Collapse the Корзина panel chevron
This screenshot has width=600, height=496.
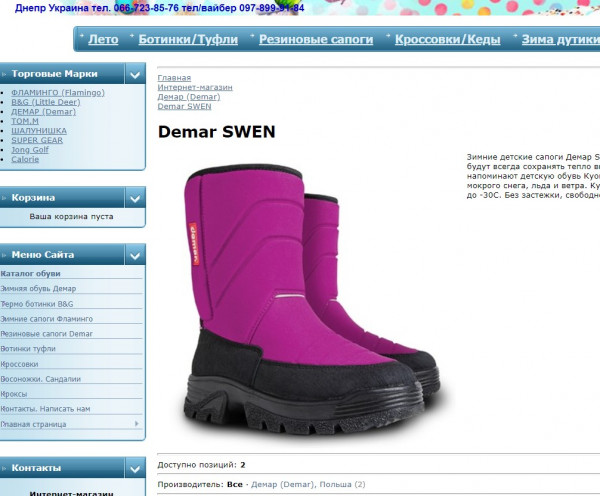[x=135, y=198]
